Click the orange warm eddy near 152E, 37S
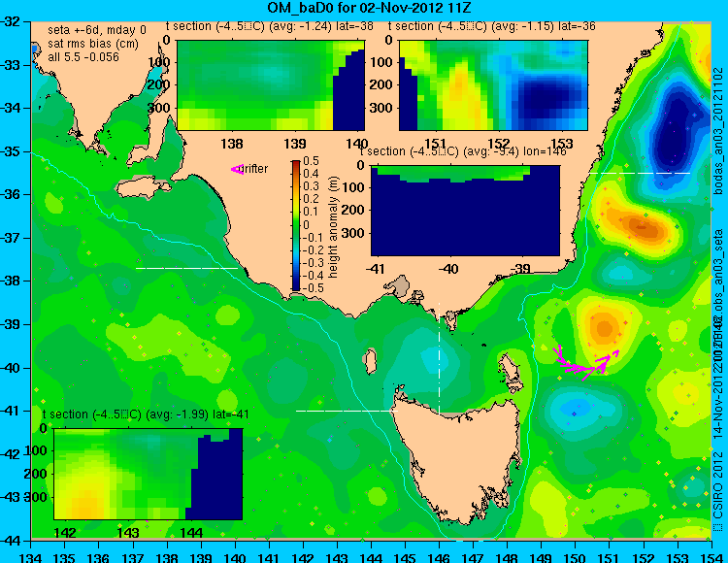Viewport: 728px width, 563px height. (643, 227)
